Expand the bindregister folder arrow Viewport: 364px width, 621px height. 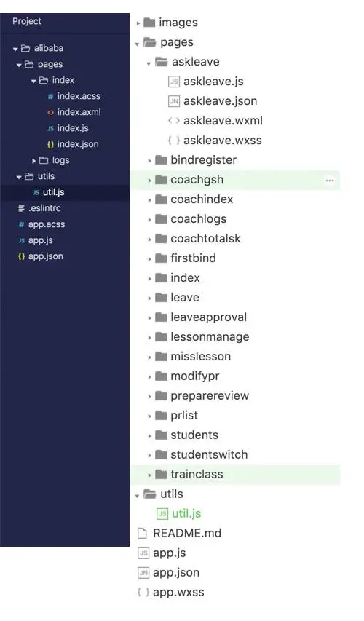point(150,161)
